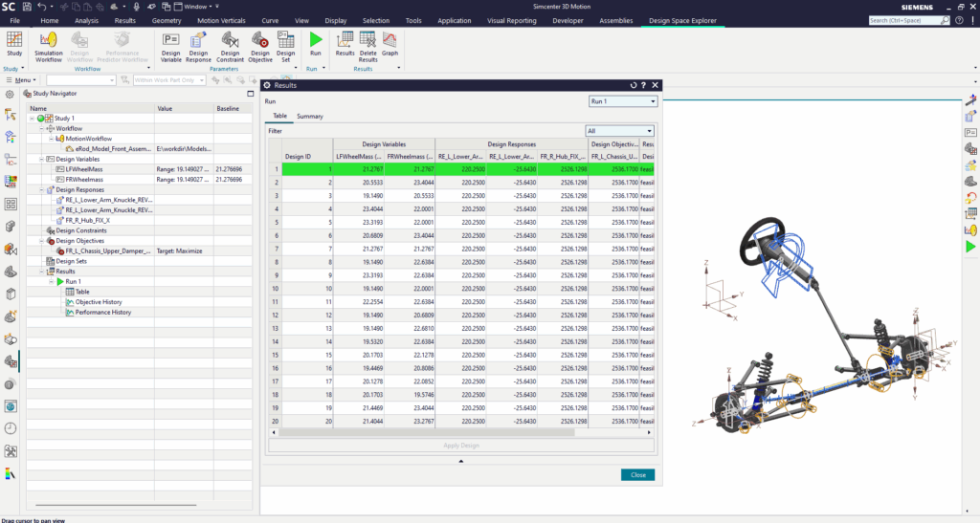Click the Simulation Workflow ribbon icon
This screenshot has width=980, height=523.
[x=48, y=44]
